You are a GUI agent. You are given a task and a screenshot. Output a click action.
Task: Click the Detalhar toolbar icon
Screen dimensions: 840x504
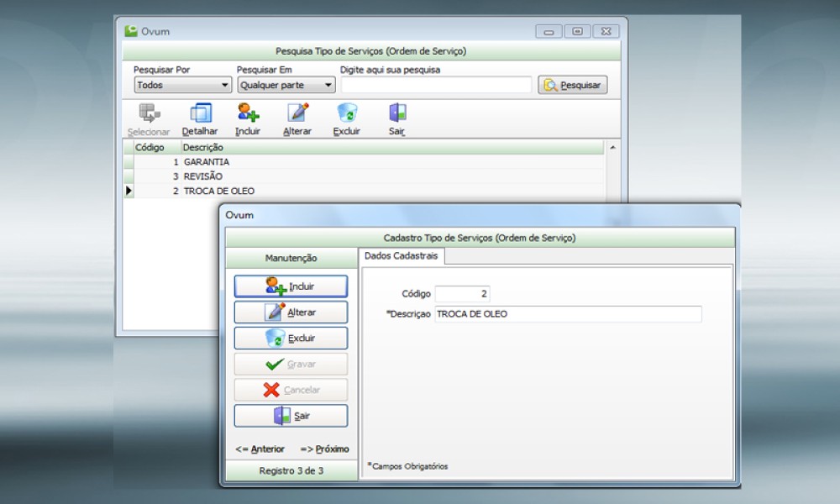click(200, 113)
